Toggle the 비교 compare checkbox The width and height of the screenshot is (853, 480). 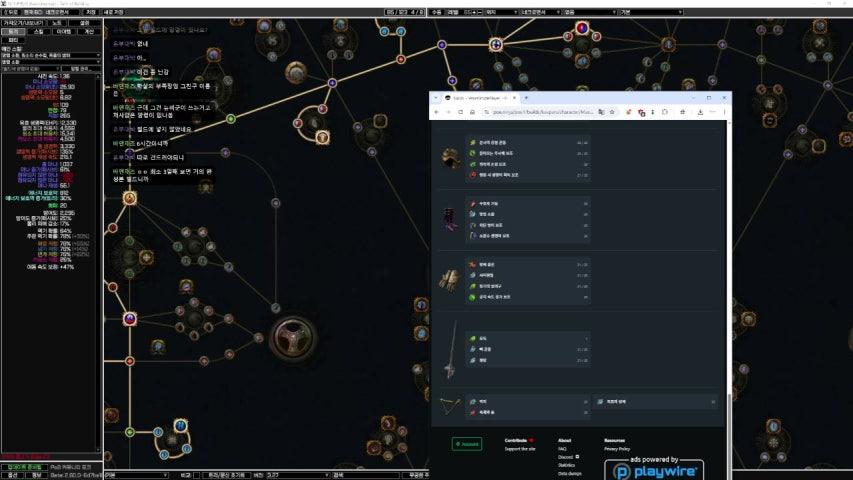click(196, 475)
